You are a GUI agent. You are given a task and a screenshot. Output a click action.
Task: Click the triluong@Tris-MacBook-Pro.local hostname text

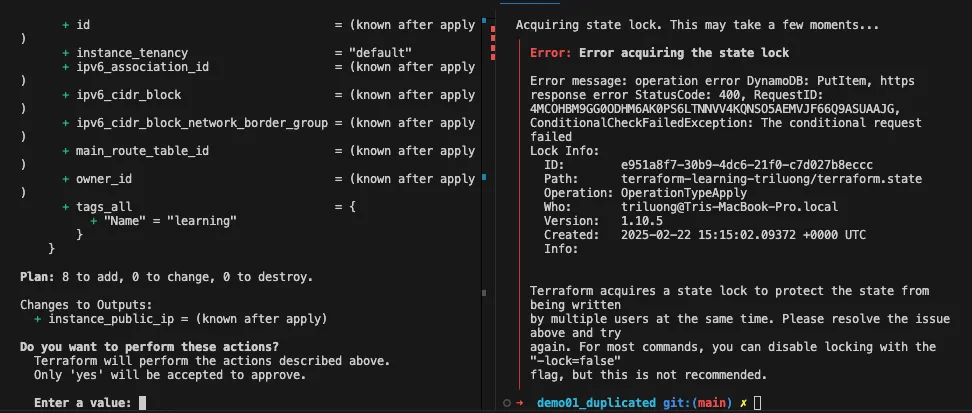[x=729, y=206]
